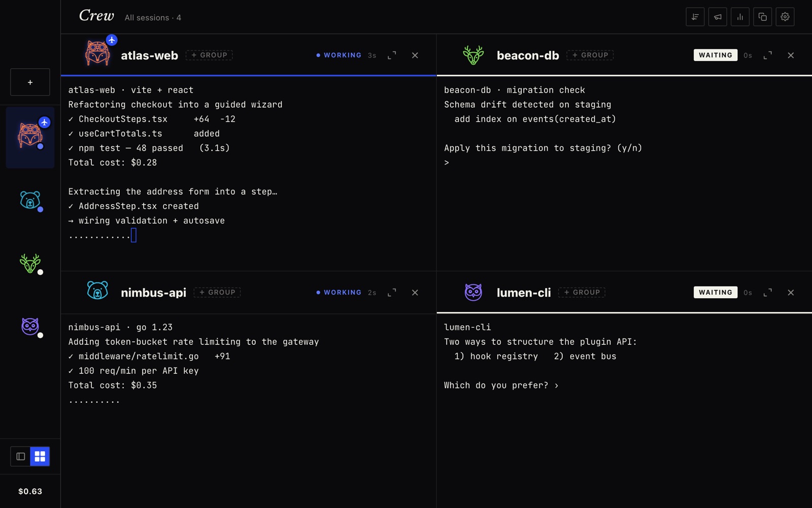Select the deer session in sidebar
Viewport: 812px width, 508px height.
[x=30, y=264]
